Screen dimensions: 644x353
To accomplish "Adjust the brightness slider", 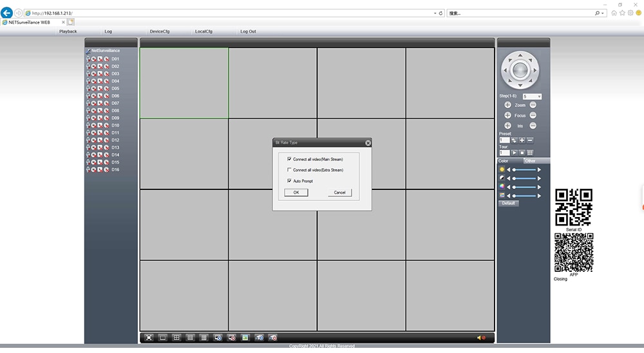I will (x=524, y=169).
